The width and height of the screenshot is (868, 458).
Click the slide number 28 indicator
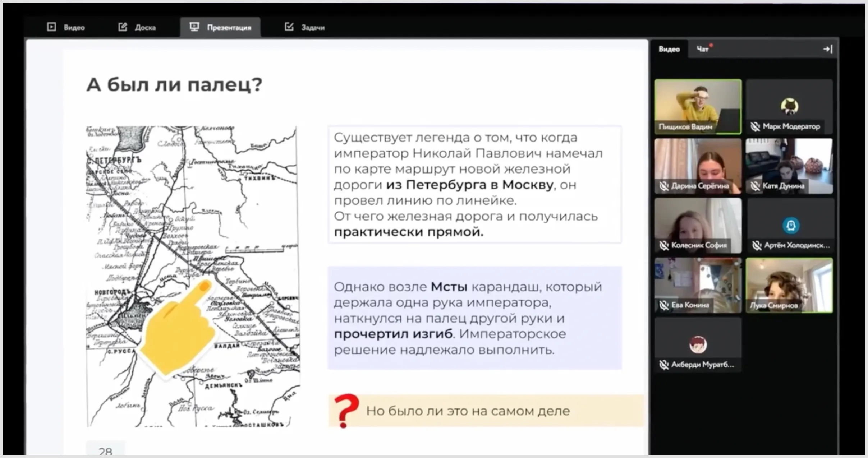click(x=105, y=451)
